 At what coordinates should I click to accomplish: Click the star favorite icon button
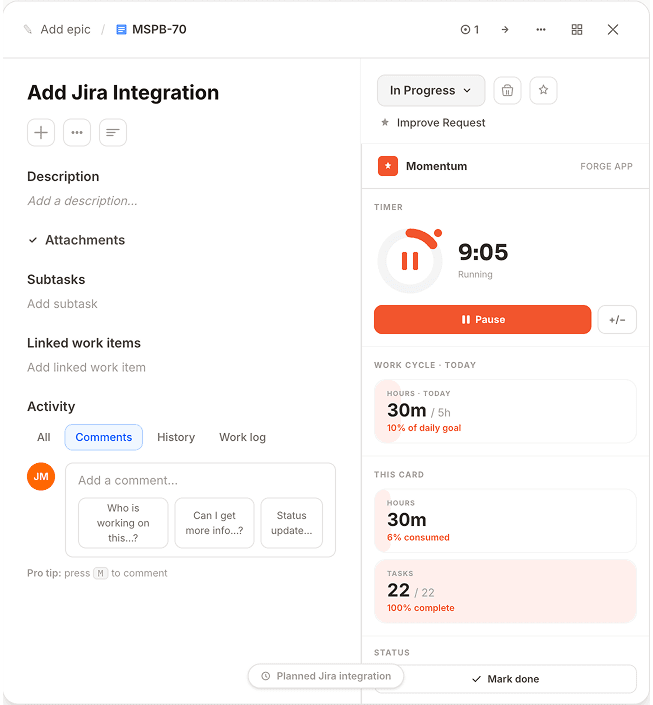(543, 90)
